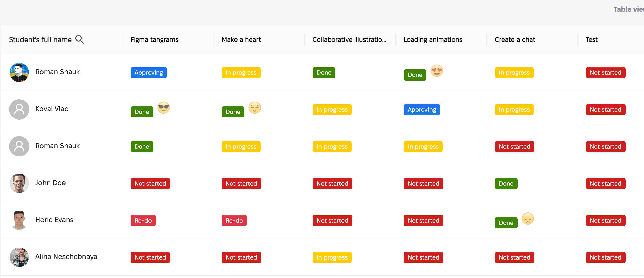The height and width of the screenshot is (278, 644).
Task: Click Horic Evans' portrait avatar
Action: click(19, 220)
